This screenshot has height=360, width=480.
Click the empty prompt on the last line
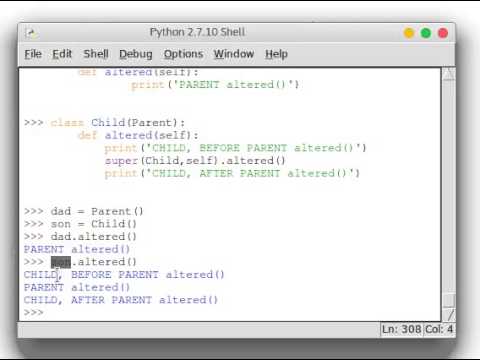[34, 313]
